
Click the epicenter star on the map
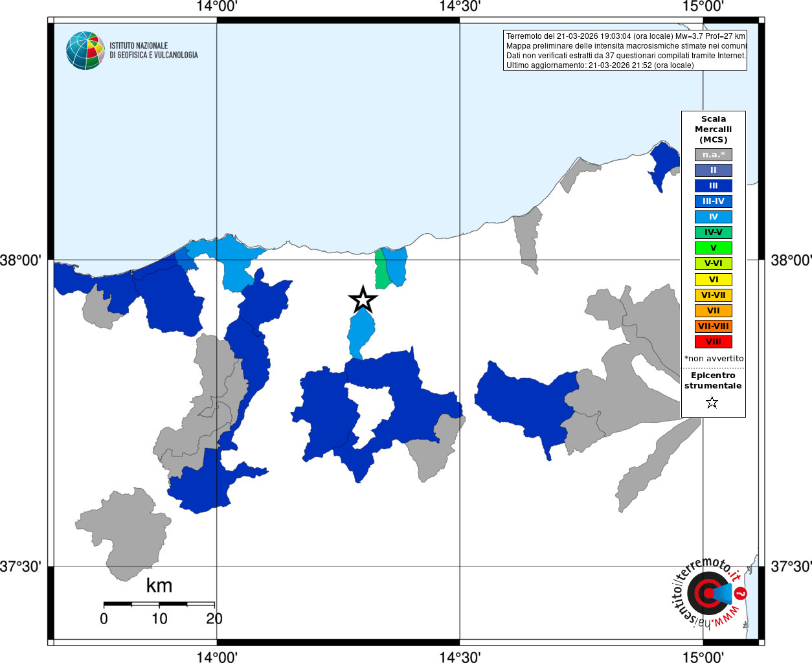[363, 300]
